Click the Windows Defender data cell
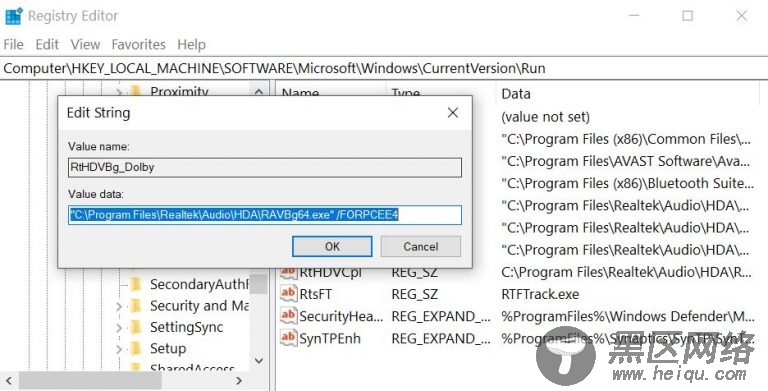Screen dimensions: 768x391 [x=627, y=316]
